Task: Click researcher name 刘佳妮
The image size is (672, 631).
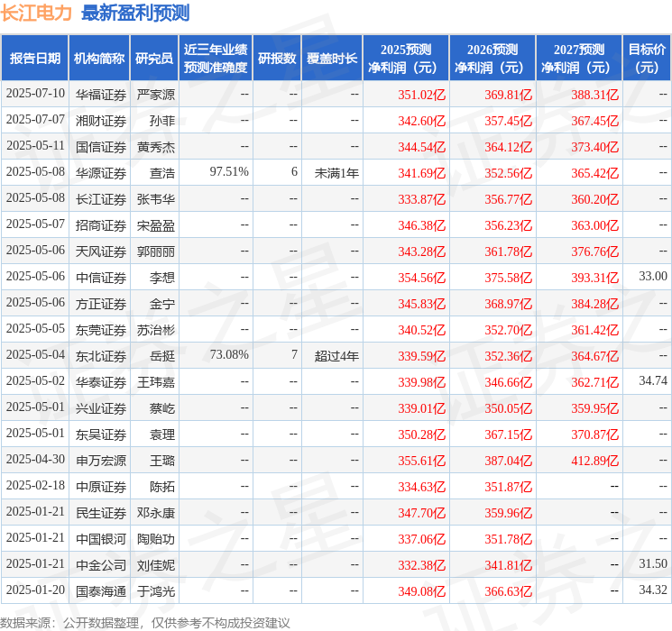Action: pyautogui.click(x=156, y=565)
